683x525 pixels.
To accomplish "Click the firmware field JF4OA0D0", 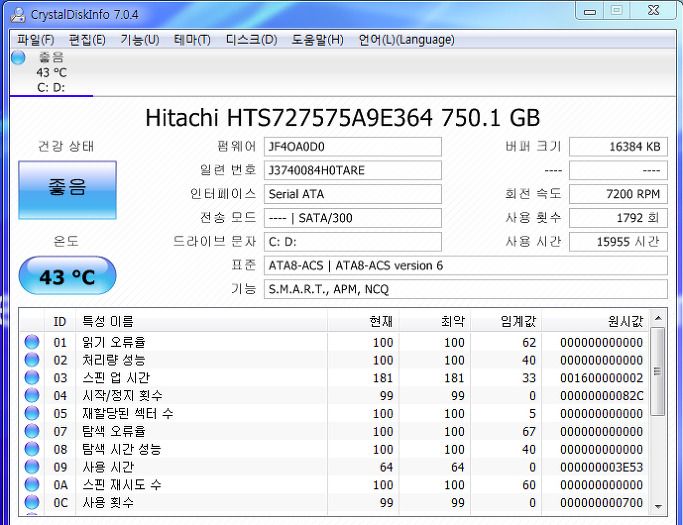I will coord(352,147).
